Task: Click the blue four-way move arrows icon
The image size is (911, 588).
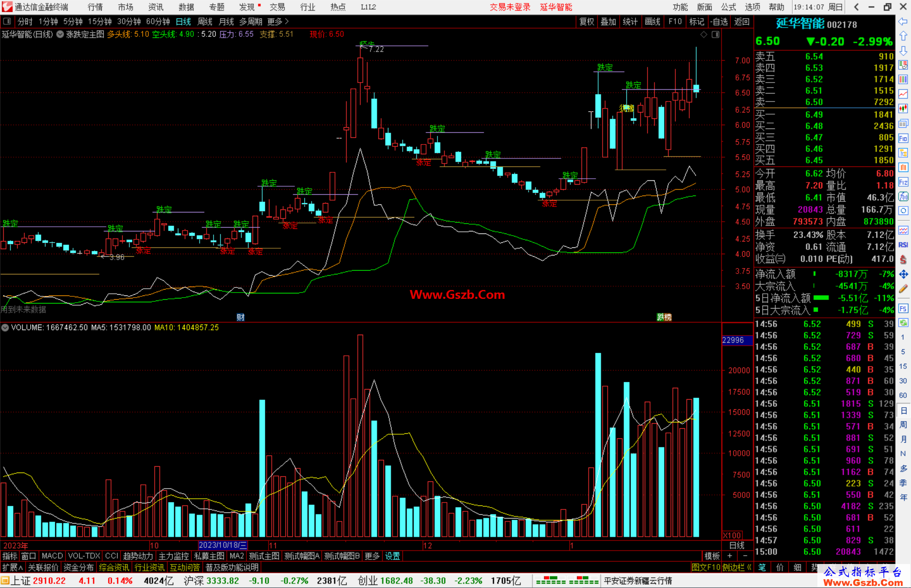Action: coord(903,274)
